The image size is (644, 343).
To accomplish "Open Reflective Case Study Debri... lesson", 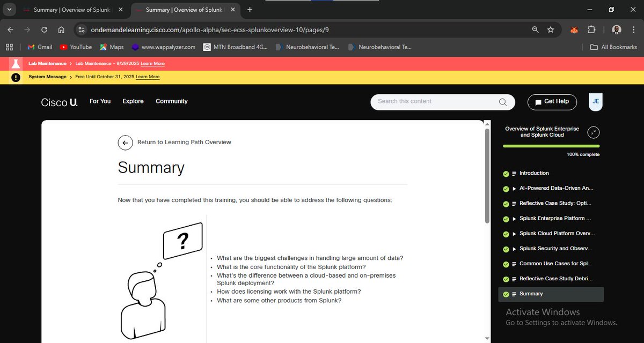I will click(557, 279).
